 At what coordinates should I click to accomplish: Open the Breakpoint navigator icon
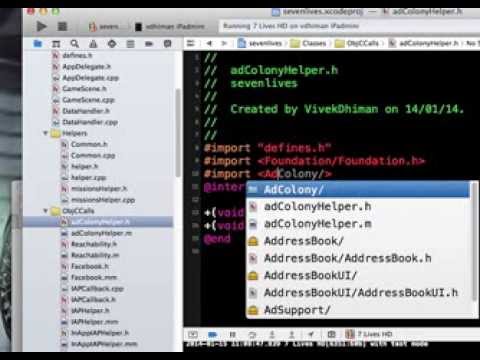(149, 44)
